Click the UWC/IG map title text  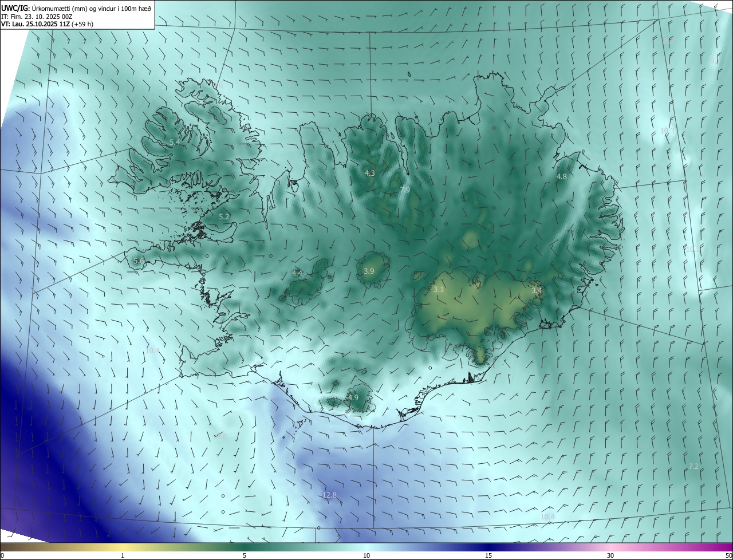(76, 9)
